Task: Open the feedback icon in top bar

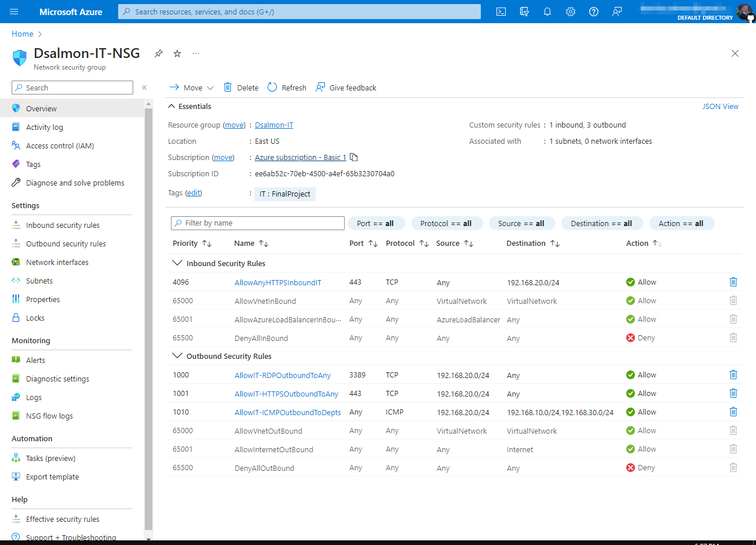Action: coord(617,12)
